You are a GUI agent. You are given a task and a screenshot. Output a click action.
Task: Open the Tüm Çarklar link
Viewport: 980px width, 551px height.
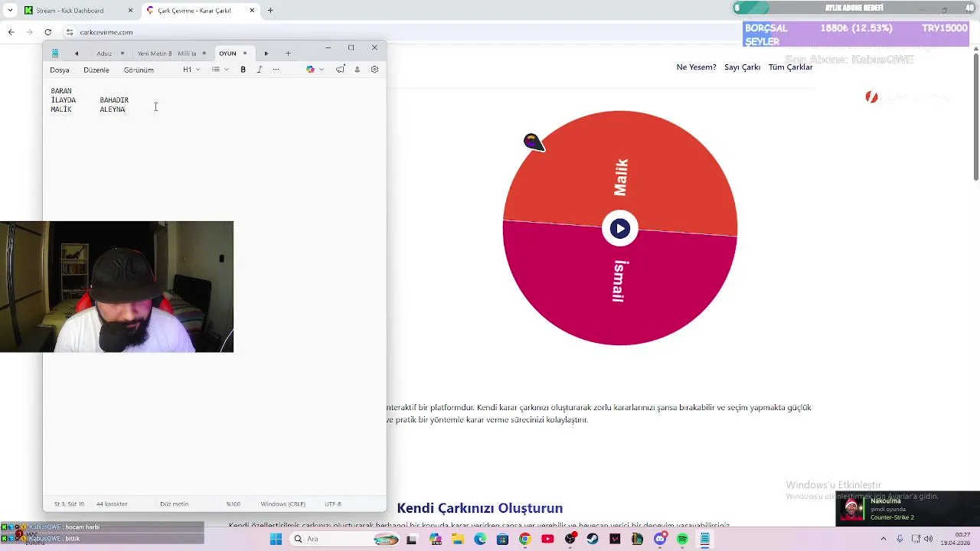point(790,67)
